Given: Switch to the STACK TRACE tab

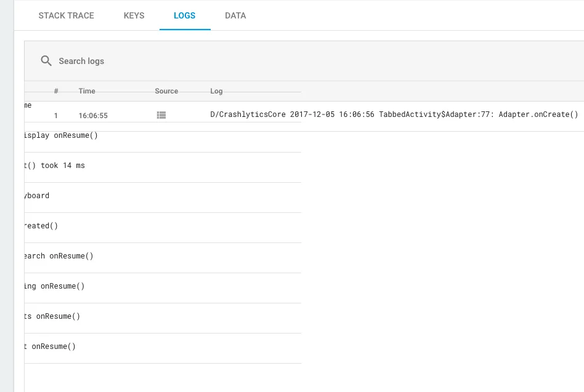Looking at the screenshot, I should 67,15.
